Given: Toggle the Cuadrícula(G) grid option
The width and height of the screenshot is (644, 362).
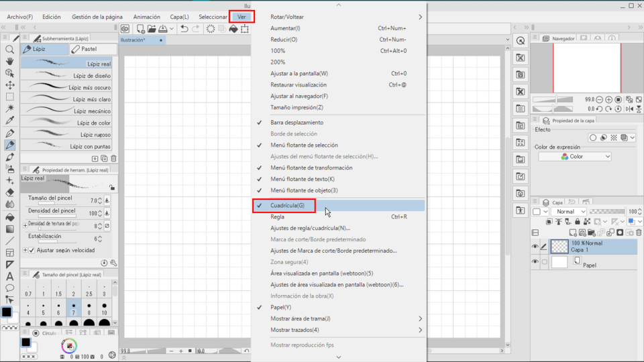Looking at the screenshot, I should click(287, 206).
